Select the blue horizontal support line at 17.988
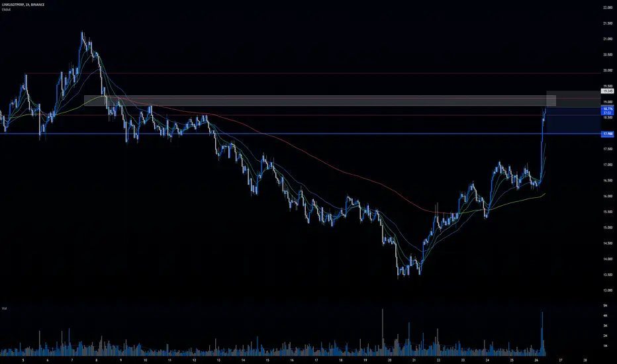617x364 pixels. pos(301,134)
